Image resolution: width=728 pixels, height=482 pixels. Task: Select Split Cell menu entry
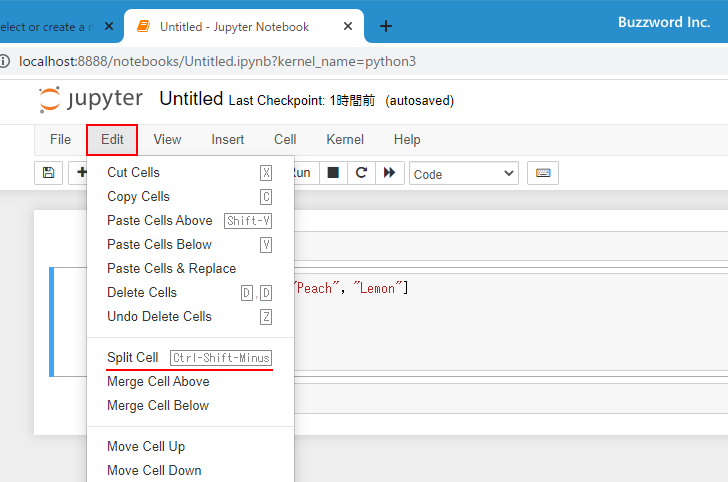coord(190,358)
